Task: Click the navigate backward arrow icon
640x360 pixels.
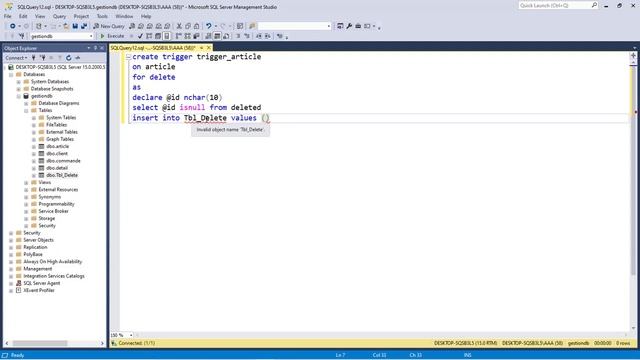Action: [13, 26]
